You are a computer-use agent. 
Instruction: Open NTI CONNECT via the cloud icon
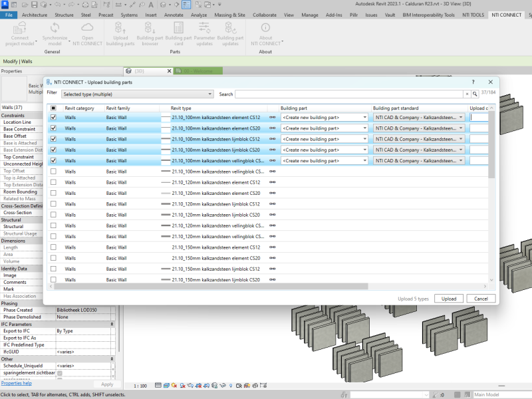click(x=87, y=34)
